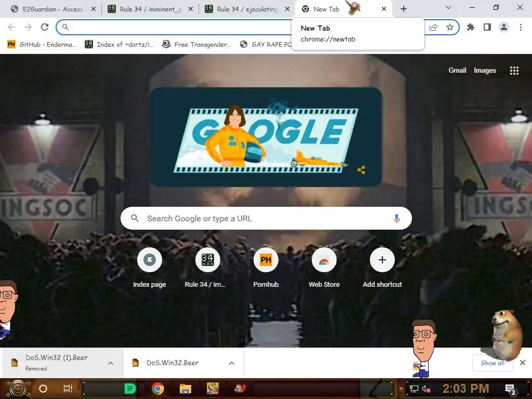
Task: Open the Free Transgender... bookmark
Action: point(197,45)
